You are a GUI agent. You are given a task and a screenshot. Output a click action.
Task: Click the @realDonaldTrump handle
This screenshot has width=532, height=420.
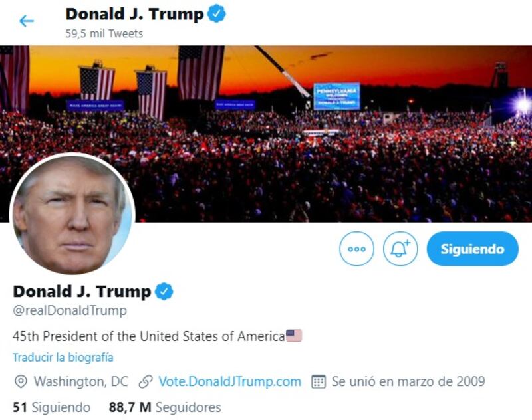coord(70,310)
